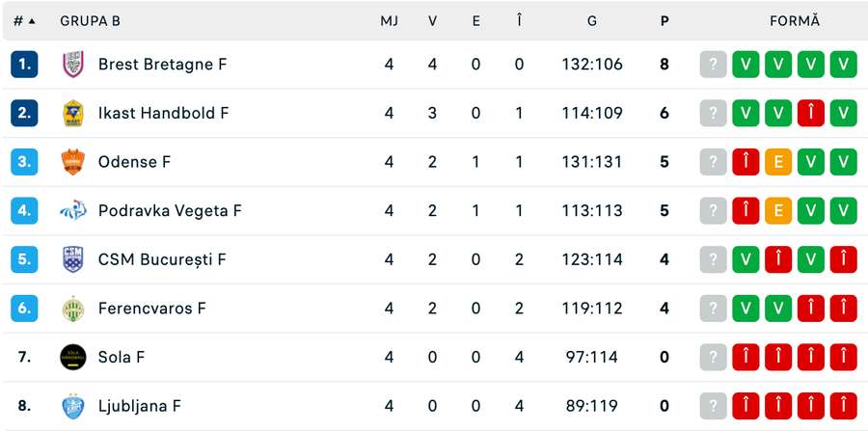Open the CSM București F team link
The image size is (868, 431).
(x=162, y=259)
